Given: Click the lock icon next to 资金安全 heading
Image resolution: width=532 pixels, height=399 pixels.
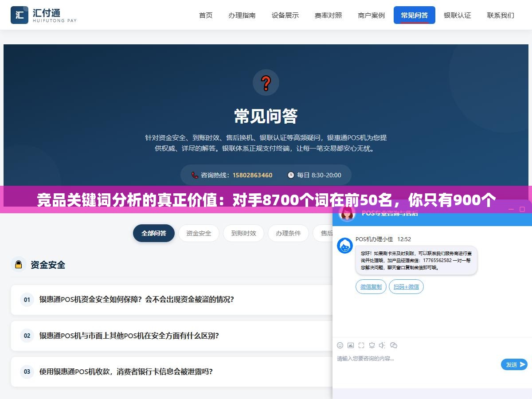Looking at the screenshot, I should tap(19, 265).
